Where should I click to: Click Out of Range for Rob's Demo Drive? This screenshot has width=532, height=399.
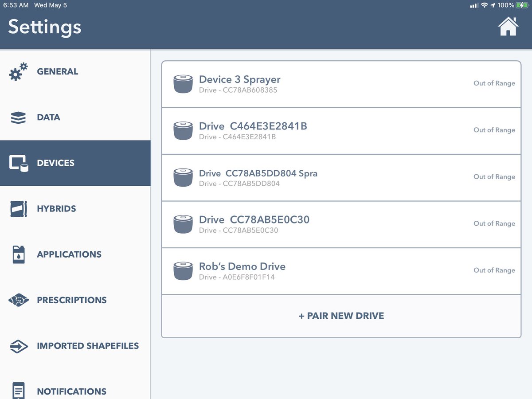(494, 270)
